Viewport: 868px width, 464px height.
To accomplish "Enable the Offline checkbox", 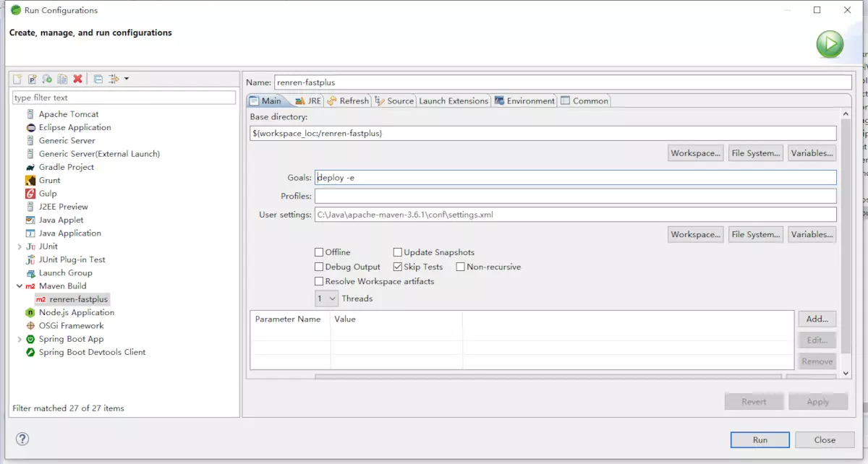I will 319,252.
